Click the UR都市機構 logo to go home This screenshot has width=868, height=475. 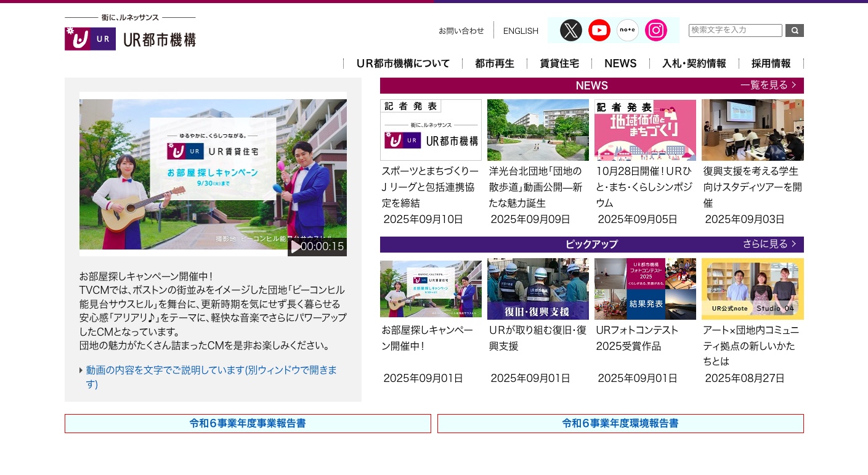tap(129, 38)
